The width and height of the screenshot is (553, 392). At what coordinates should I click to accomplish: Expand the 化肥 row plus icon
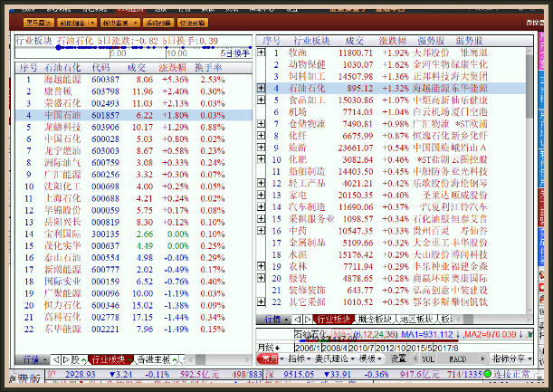tap(261, 159)
